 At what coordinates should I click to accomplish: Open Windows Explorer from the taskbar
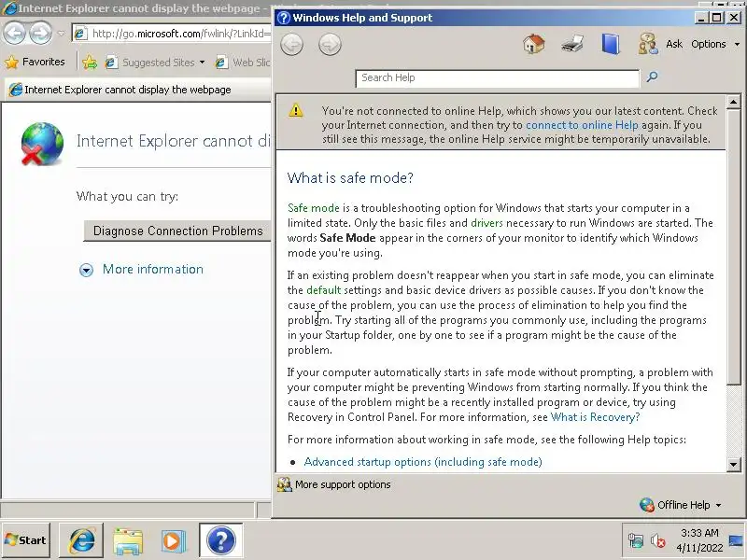(128, 540)
